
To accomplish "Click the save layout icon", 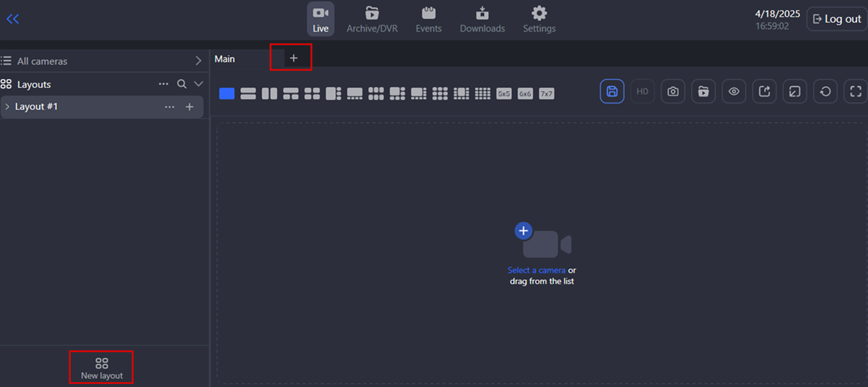I will click(612, 92).
